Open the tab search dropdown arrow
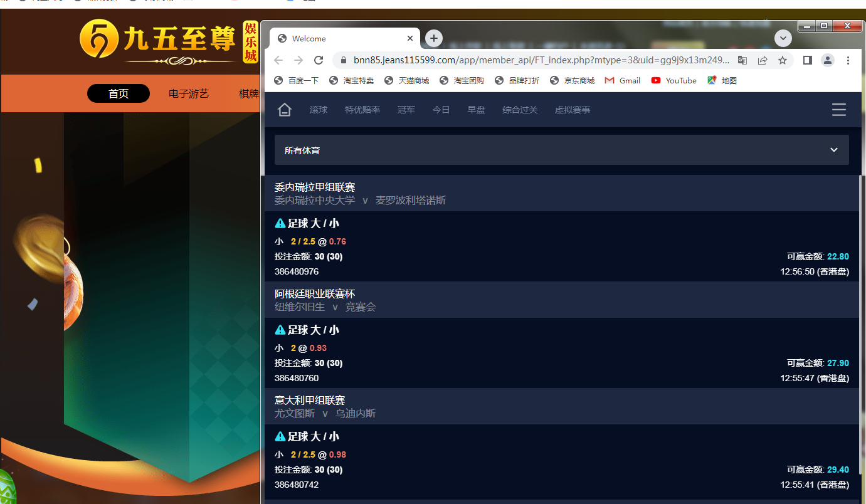Viewport: 866px width, 504px height. (x=783, y=38)
